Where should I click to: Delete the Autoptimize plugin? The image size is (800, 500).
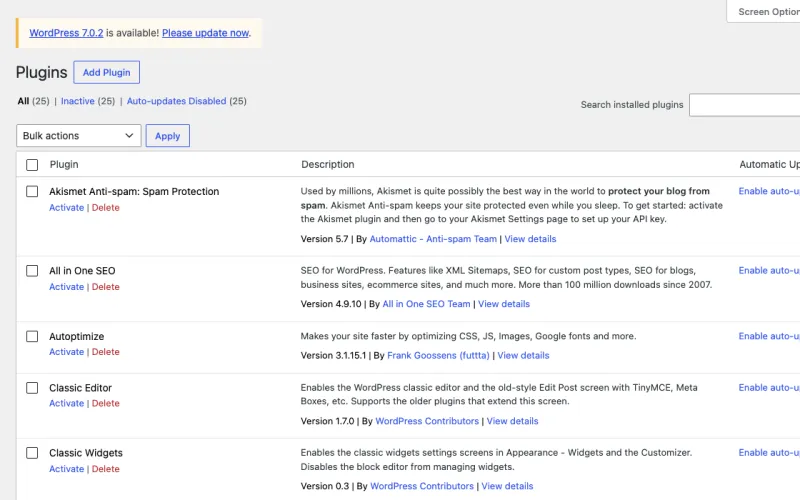(x=106, y=352)
